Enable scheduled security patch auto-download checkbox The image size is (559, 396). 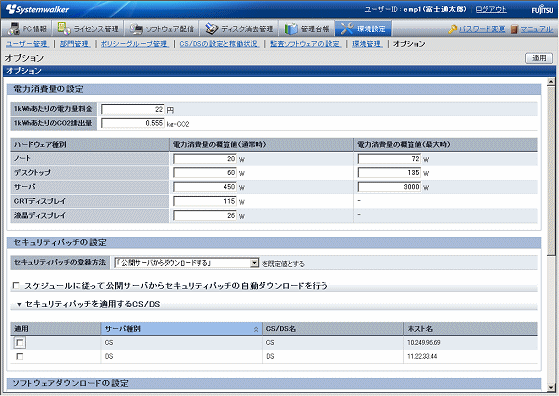point(16,286)
